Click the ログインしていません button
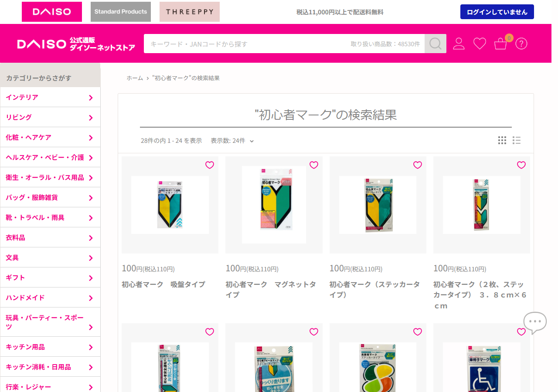 (x=497, y=12)
